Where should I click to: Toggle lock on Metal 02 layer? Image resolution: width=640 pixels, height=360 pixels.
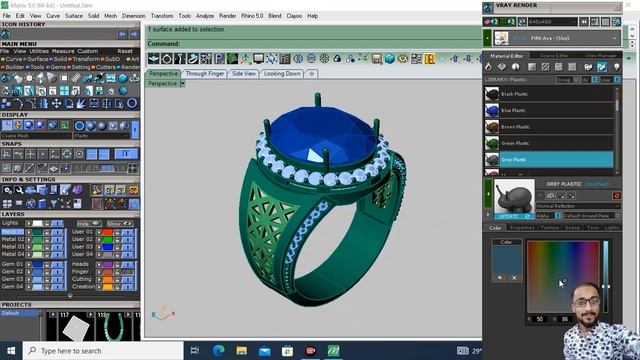[x=47, y=239]
